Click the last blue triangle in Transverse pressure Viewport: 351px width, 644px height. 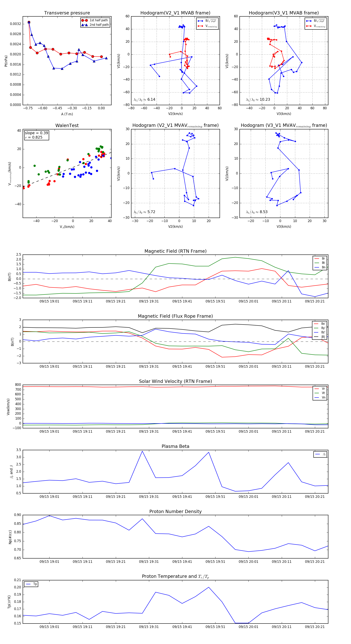(106, 58)
